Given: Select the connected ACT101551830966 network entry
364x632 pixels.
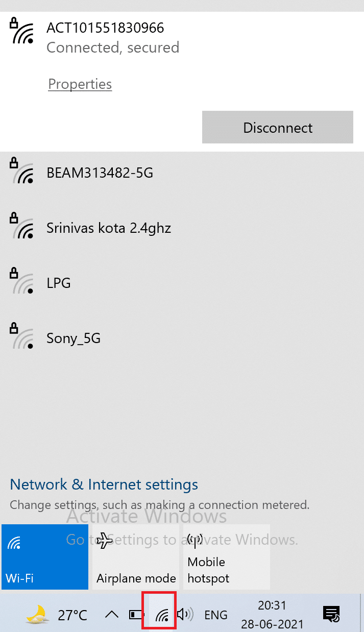Looking at the screenshot, I should (106, 36).
